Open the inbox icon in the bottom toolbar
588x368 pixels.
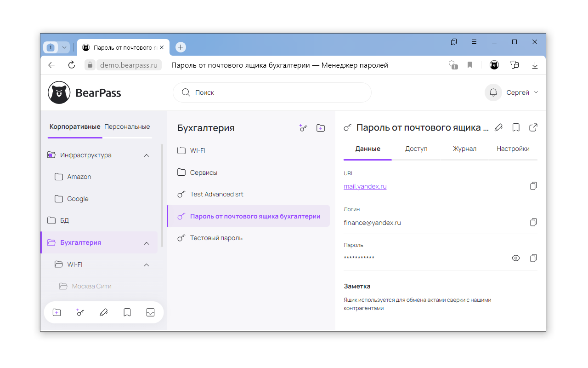pyautogui.click(x=150, y=312)
